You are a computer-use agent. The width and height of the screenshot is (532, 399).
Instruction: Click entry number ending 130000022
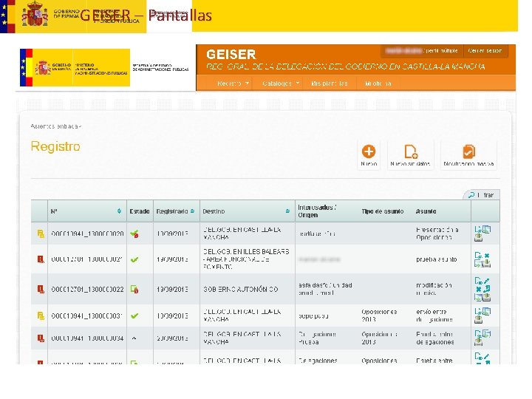pos(87,290)
